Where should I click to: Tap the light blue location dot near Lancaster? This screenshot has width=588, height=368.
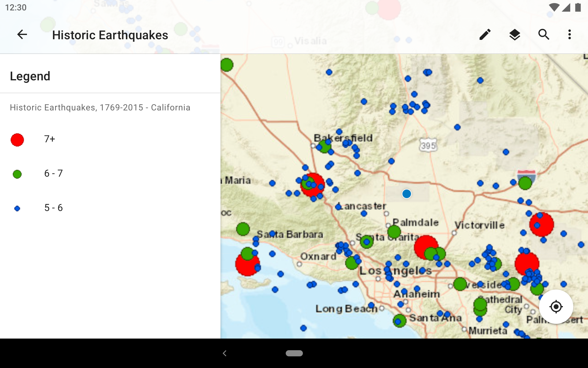(407, 194)
